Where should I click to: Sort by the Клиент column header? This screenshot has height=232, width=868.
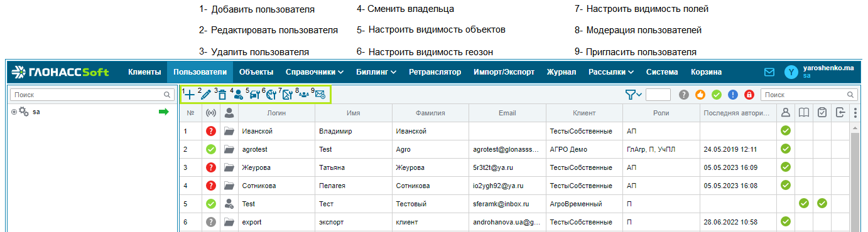(584, 113)
